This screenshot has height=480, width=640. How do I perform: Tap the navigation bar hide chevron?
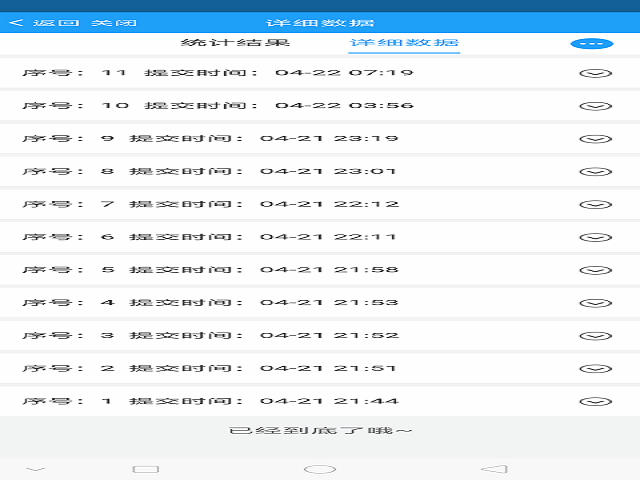[x=36, y=468]
